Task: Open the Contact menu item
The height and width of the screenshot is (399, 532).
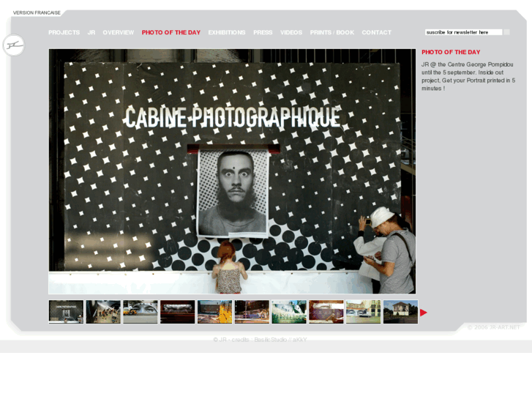Action: (x=377, y=33)
